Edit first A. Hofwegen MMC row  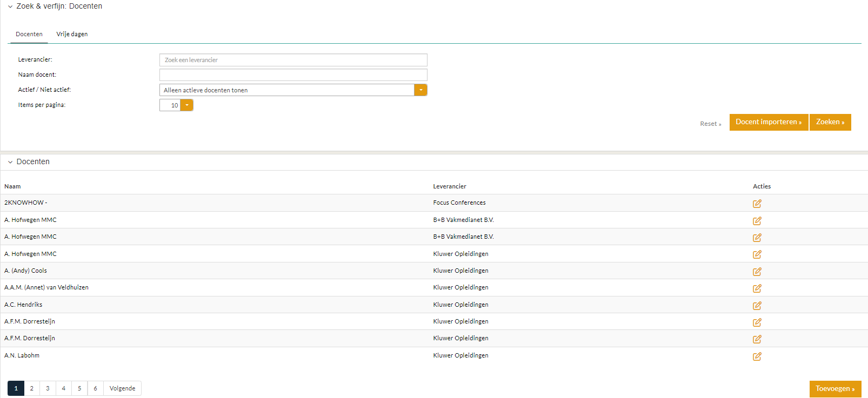pyautogui.click(x=757, y=221)
